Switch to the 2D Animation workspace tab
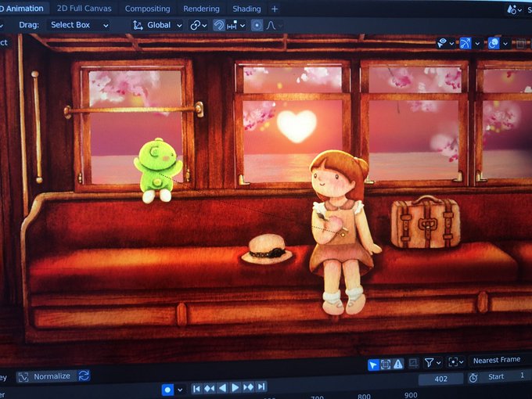This screenshot has width=532, height=399. pos(23,9)
